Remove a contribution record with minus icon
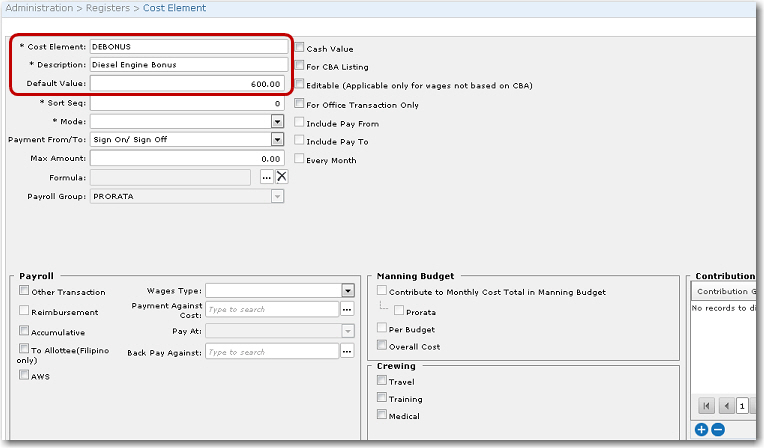 tap(717, 429)
